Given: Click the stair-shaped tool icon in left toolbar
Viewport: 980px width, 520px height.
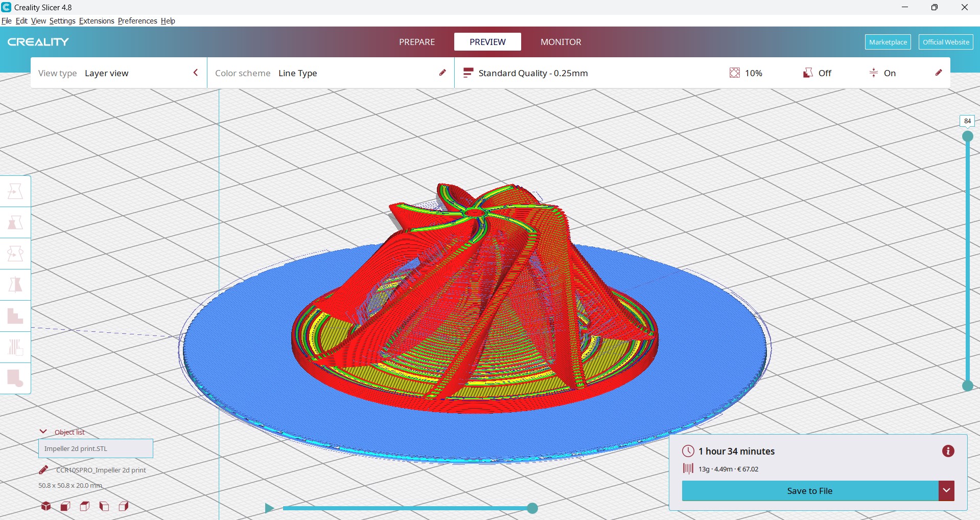Looking at the screenshot, I should 15,316.
